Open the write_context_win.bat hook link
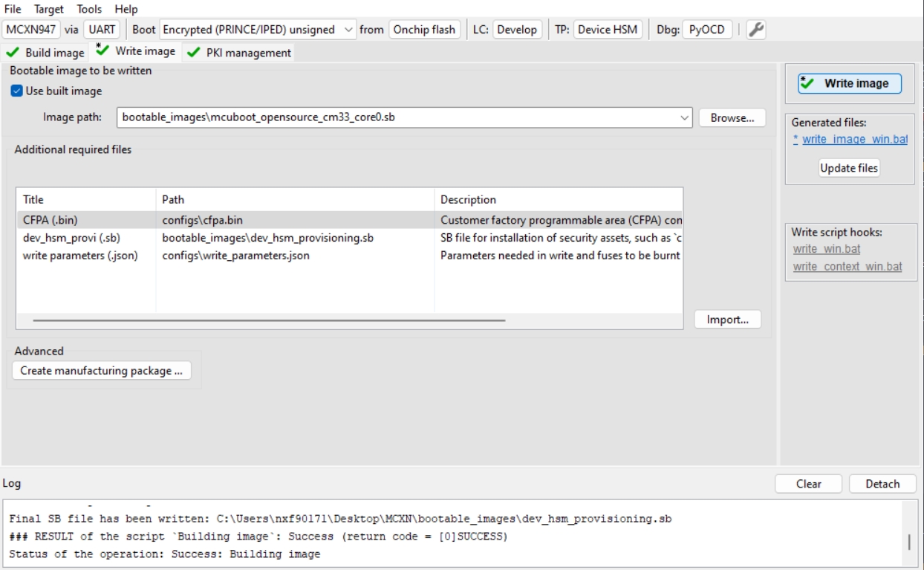The image size is (924, 570). pyautogui.click(x=847, y=266)
